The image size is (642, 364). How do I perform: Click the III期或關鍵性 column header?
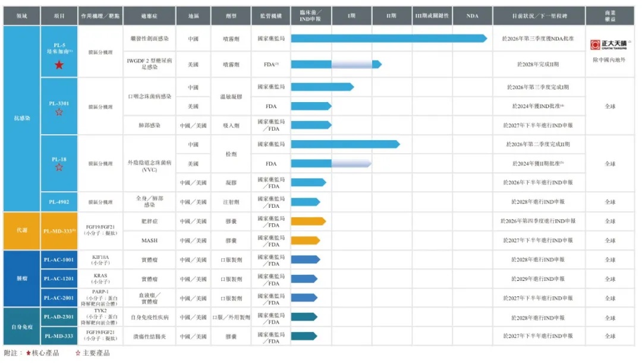coord(432,16)
